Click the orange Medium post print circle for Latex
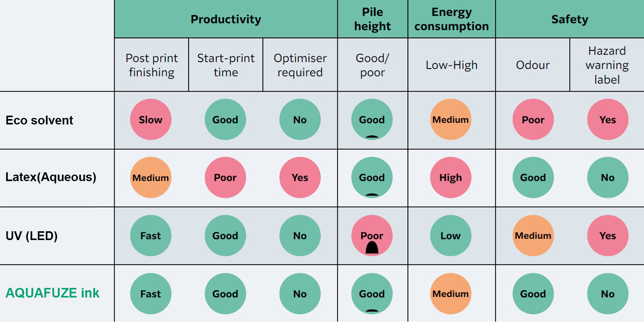644x322 pixels. pyautogui.click(x=151, y=177)
